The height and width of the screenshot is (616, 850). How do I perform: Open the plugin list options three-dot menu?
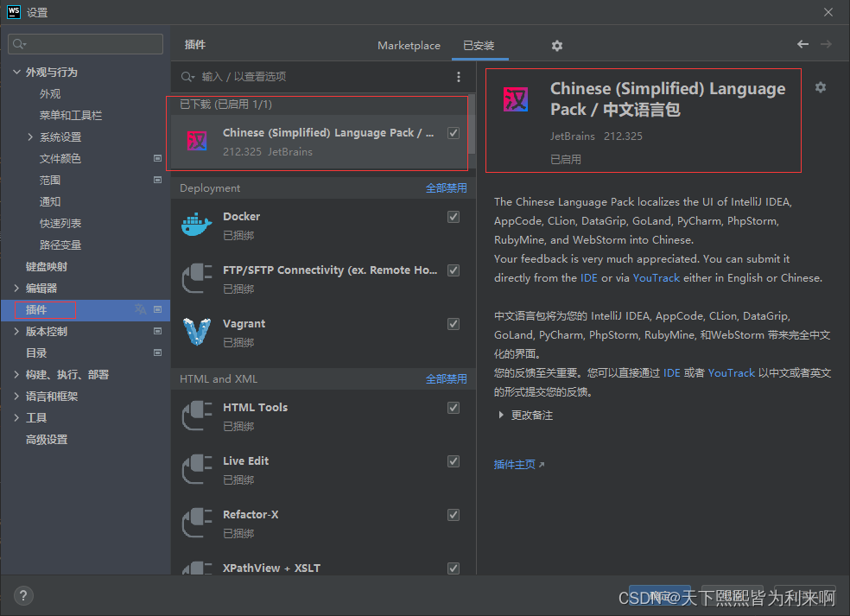[459, 77]
